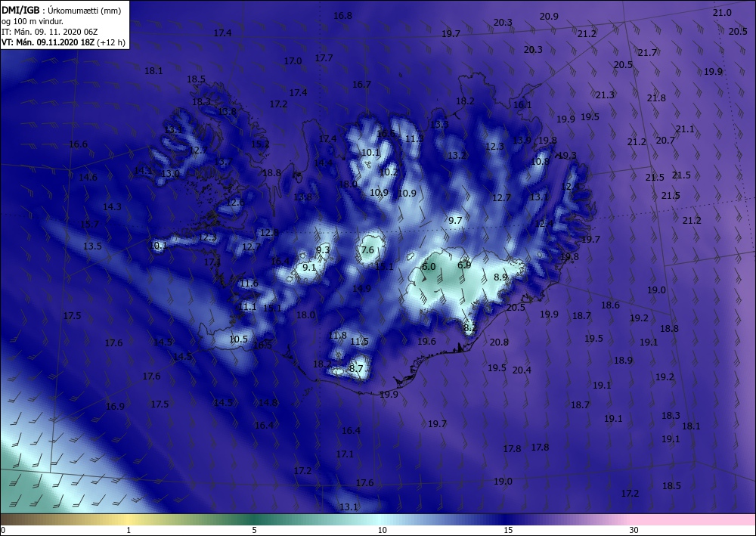Click the map value 17.7
This screenshot has height=536, width=756.
point(324,58)
